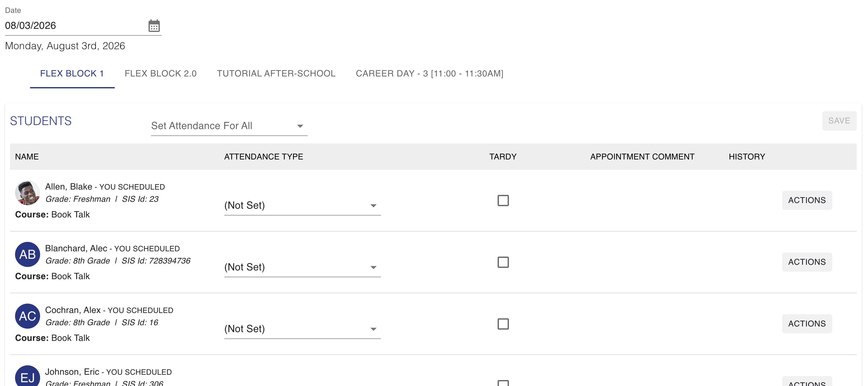Check the Tardy box for Blanchard, Alec
This screenshot has height=386, width=868.
(503, 262)
